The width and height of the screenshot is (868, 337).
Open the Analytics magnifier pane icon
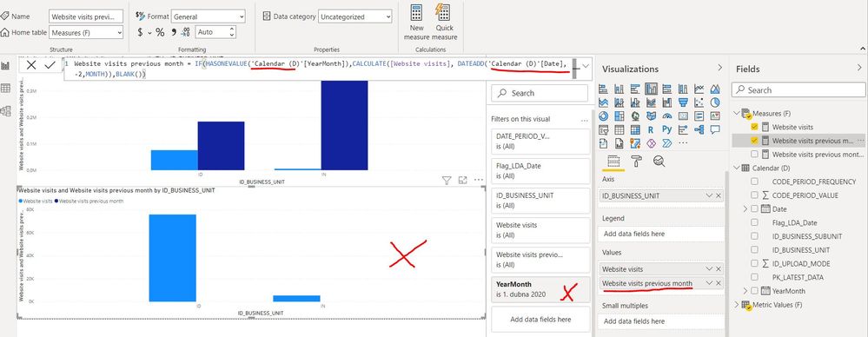pyautogui.click(x=659, y=161)
